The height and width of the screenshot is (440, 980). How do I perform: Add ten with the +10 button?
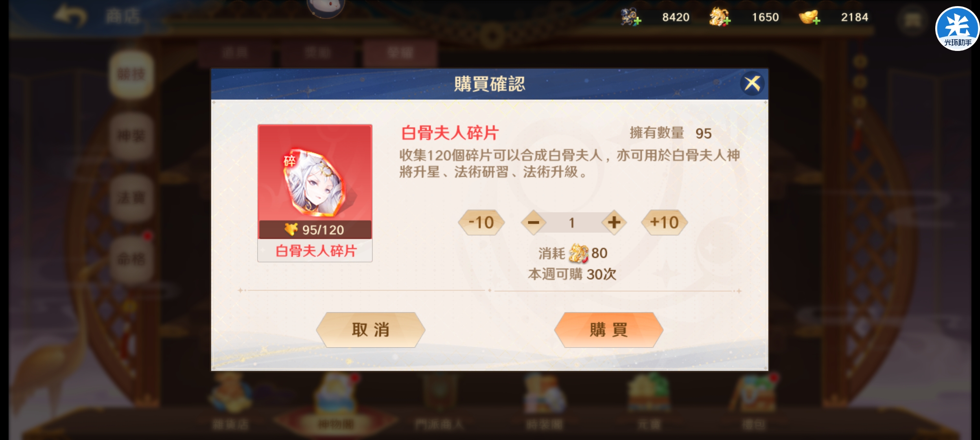click(664, 222)
